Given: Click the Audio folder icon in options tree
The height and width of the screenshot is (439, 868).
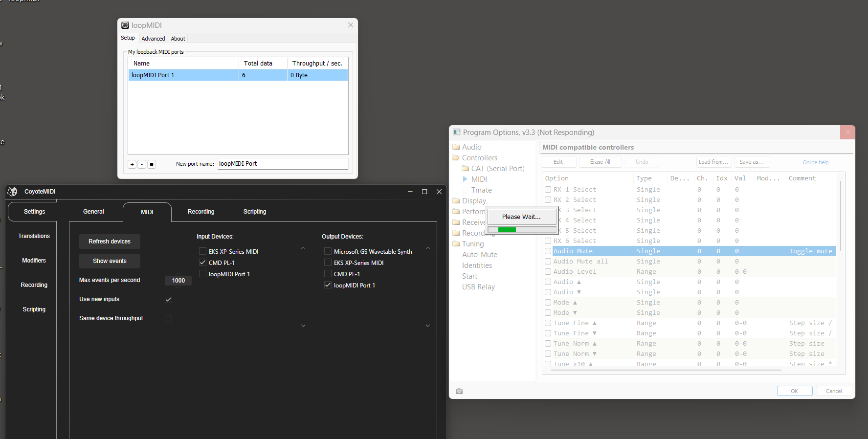Looking at the screenshot, I should pyautogui.click(x=456, y=147).
